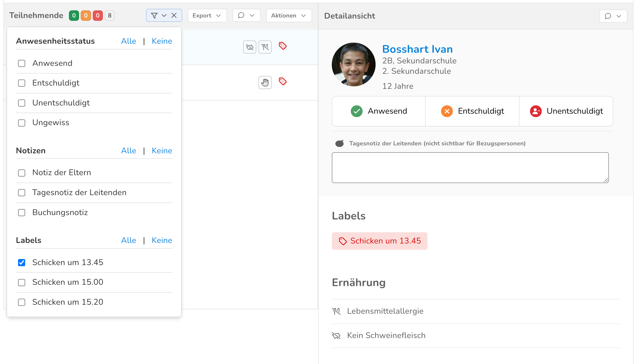The image size is (639, 364).
Task: Uncheck the Schicken um 13.45 checkbox
Action: click(x=22, y=263)
